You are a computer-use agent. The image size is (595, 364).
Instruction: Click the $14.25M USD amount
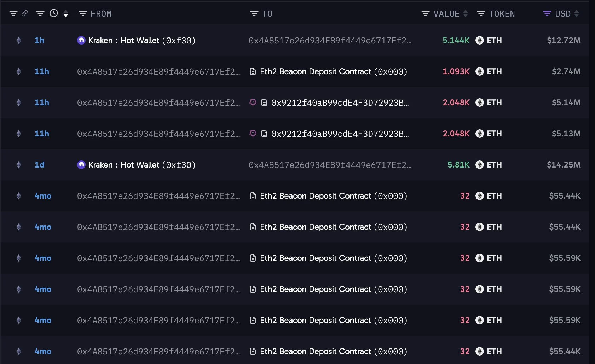tap(564, 165)
